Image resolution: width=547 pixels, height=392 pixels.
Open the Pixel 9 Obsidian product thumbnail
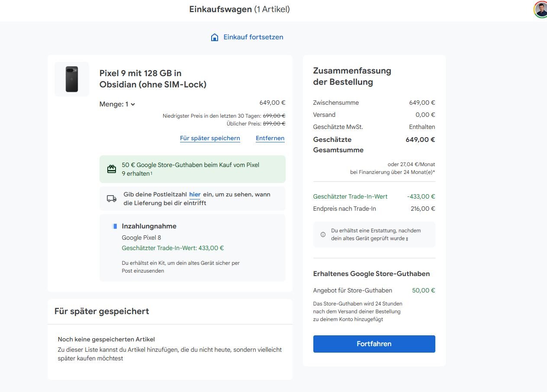coord(72,79)
